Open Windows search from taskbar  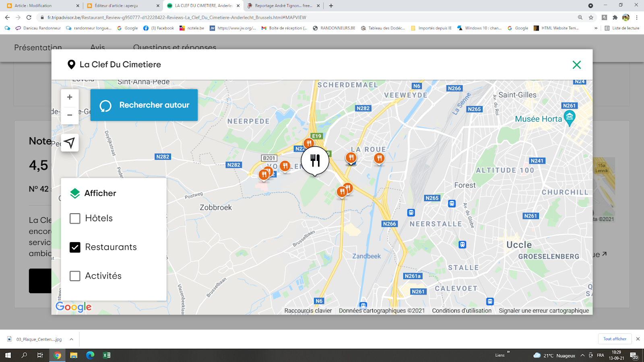[x=24, y=355]
